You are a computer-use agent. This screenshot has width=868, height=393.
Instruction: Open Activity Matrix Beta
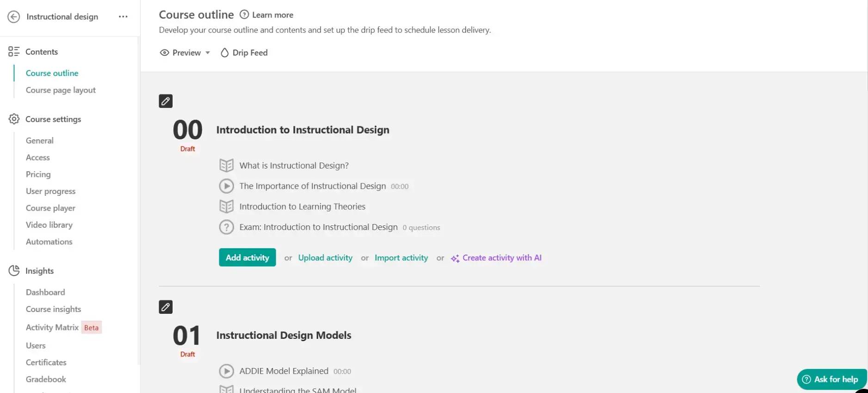click(63, 327)
